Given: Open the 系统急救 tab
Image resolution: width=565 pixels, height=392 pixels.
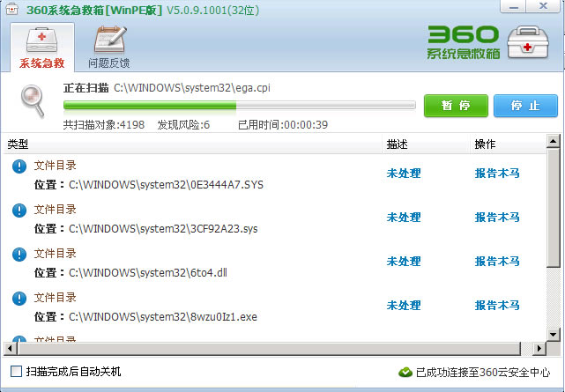Looking at the screenshot, I should click(x=42, y=48).
